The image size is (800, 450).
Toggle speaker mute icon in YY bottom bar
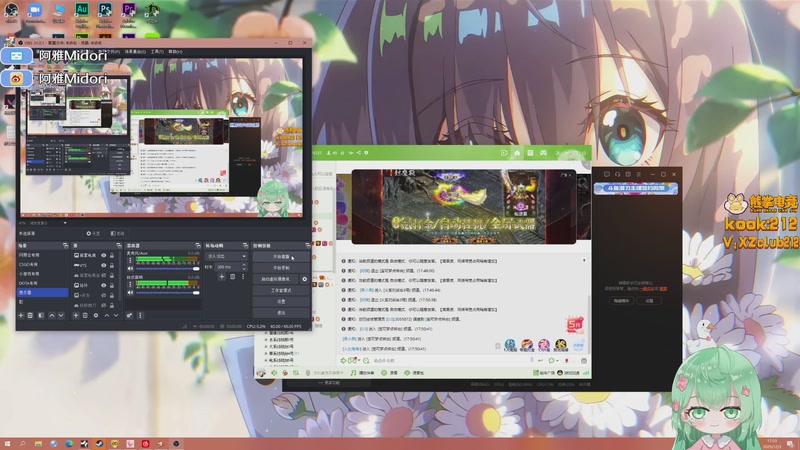pyautogui.click(x=274, y=373)
